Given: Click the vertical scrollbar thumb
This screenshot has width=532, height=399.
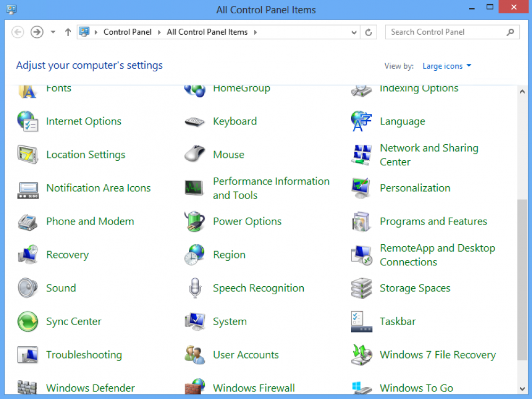Looking at the screenshot, I should (x=522, y=280).
